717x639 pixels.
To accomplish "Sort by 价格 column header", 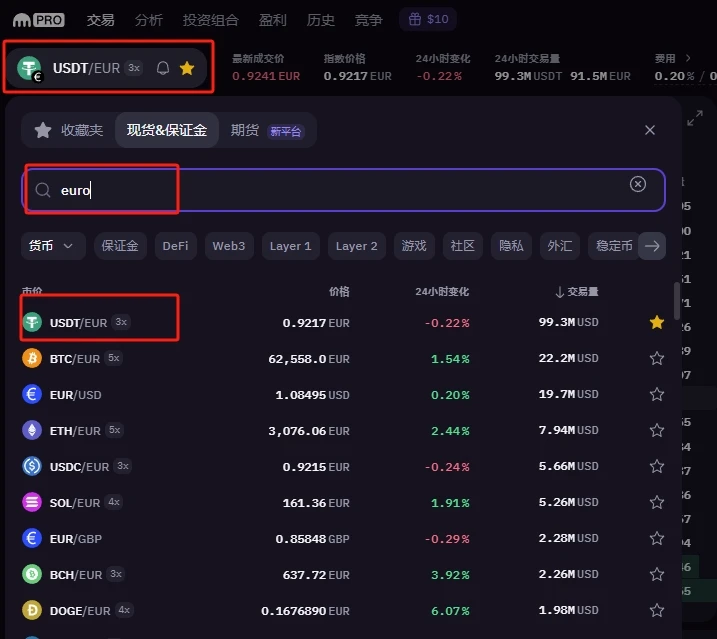I will click(339, 292).
